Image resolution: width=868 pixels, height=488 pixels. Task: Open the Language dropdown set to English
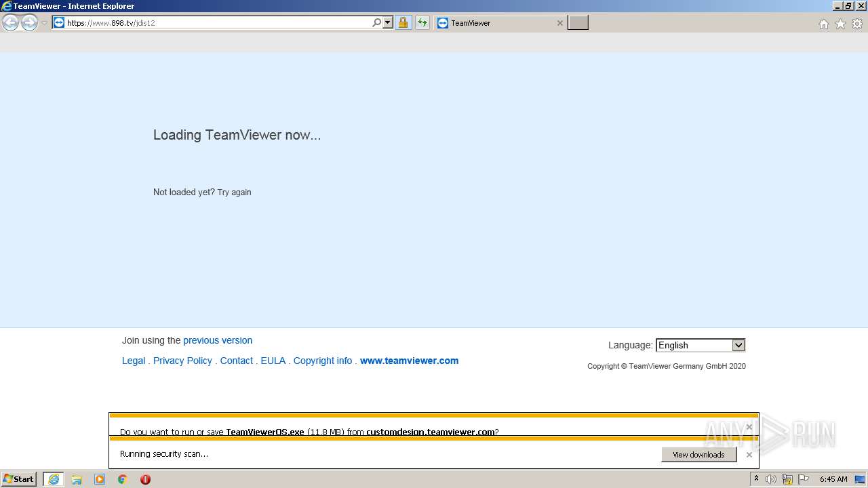(701, 345)
